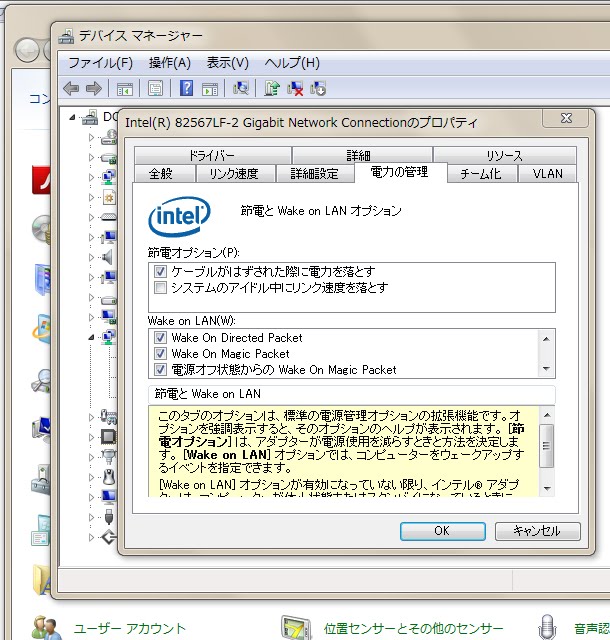Click the help text scroll-down arrow
Viewport: 610px width, 640px height.
click(x=547, y=488)
